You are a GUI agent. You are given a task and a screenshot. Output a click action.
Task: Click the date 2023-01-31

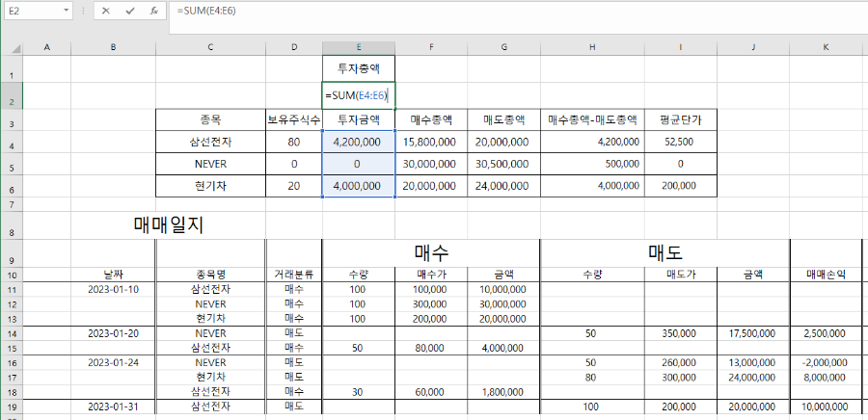tap(113, 407)
